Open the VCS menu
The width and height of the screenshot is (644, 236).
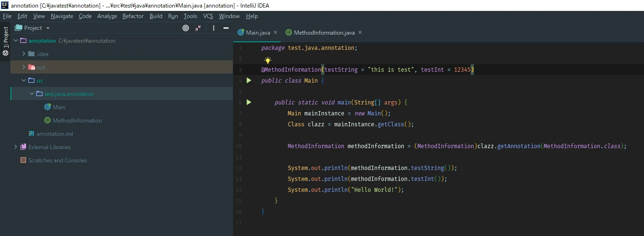point(208,16)
